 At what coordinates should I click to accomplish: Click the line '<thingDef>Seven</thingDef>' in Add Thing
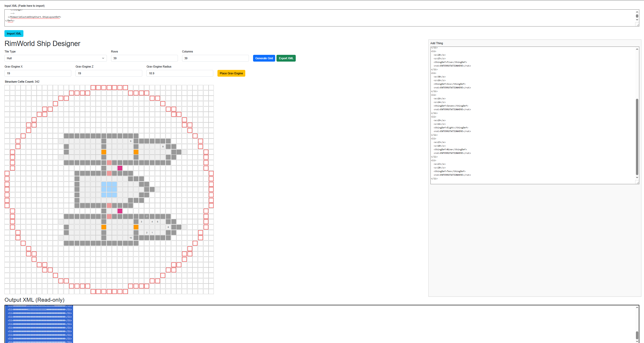click(x=451, y=106)
